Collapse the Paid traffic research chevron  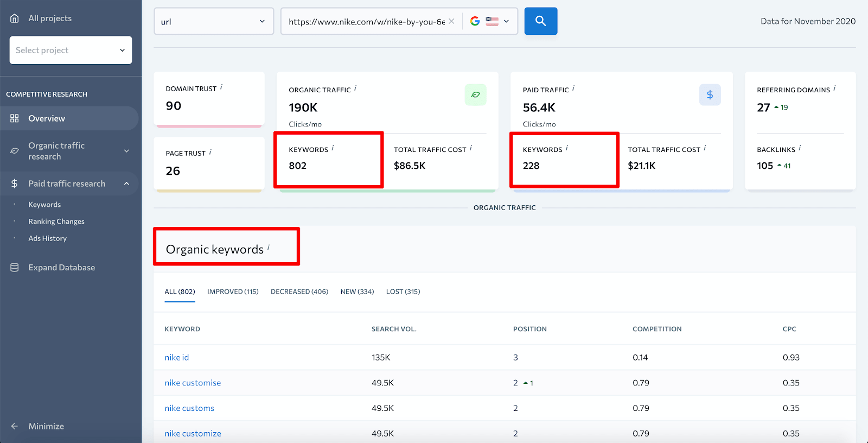(x=126, y=183)
